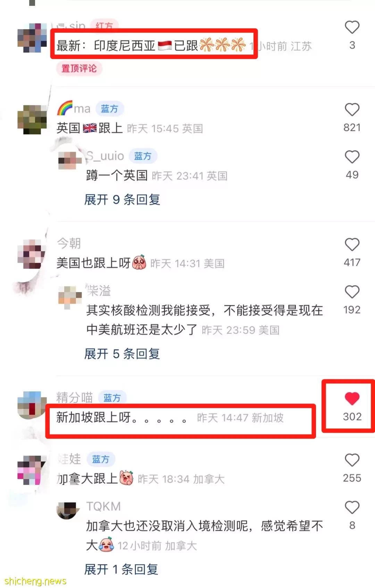The width and height of the screenshot is (375, 588).
Task: Like TQKM's reply with 8 likes
Action: (352, 508)
